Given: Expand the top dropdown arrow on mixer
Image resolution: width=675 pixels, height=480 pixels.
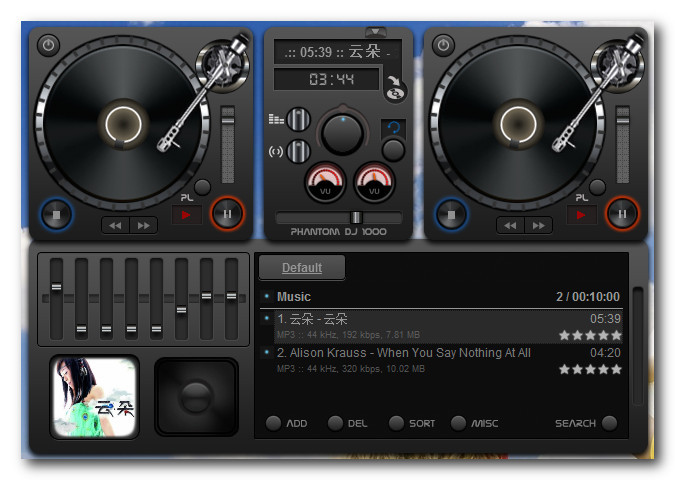Looking at the screenshot, I should click(375, 31).
